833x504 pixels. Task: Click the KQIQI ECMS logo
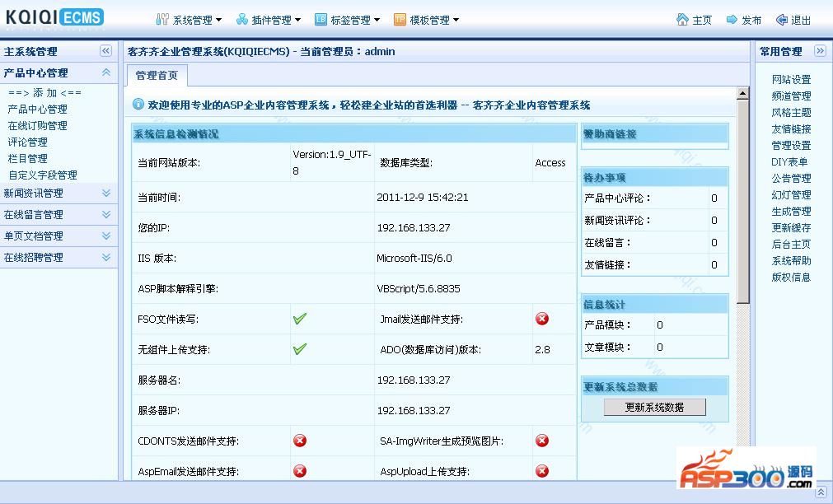[54, 17]
